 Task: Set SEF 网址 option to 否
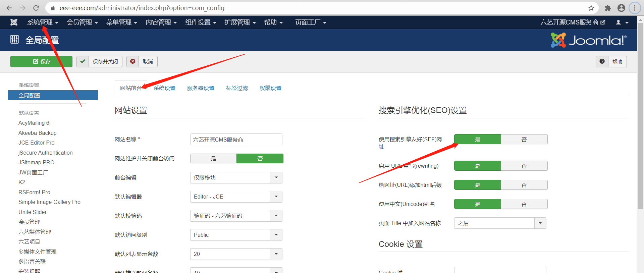coord(524,139)
